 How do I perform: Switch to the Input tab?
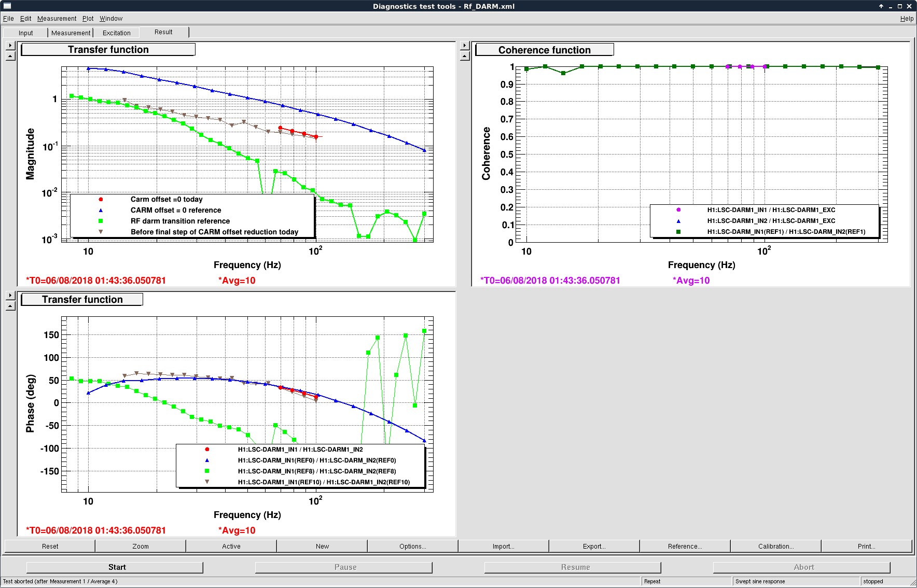click(x=25, y=33)
